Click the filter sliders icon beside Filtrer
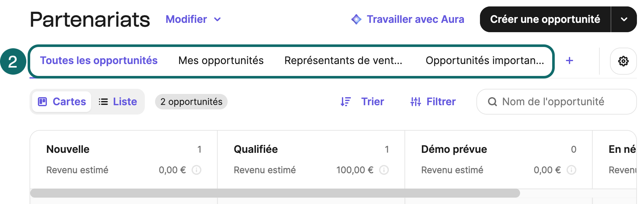The width and height of the screenshot is (644, 204). [x=415, y=102]
